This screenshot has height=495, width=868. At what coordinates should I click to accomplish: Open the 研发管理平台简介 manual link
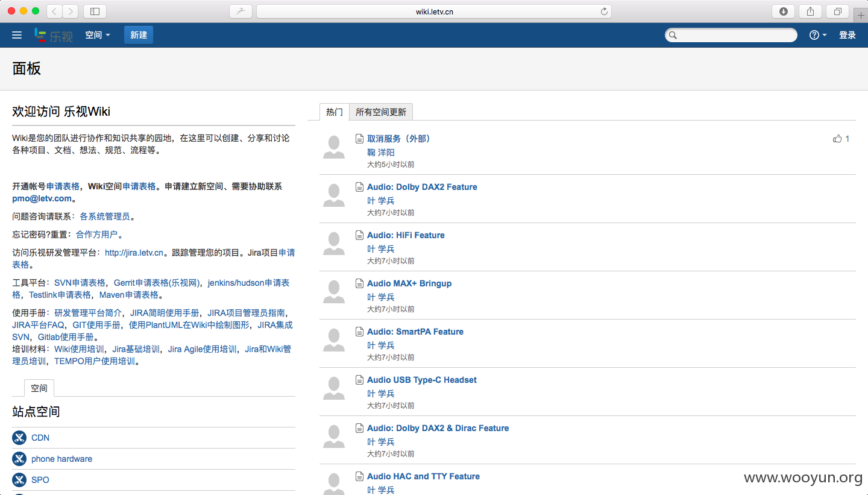click(x=88, y=313)
